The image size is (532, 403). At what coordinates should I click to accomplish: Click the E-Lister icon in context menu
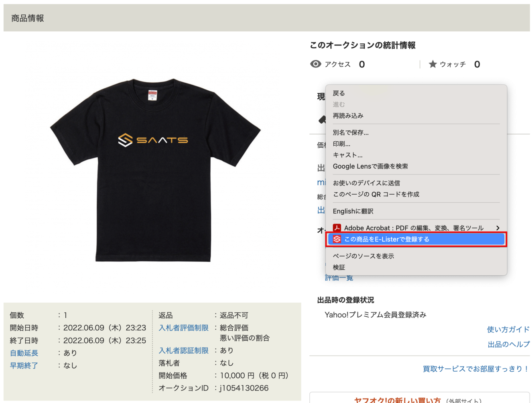(x=337, y=239)
